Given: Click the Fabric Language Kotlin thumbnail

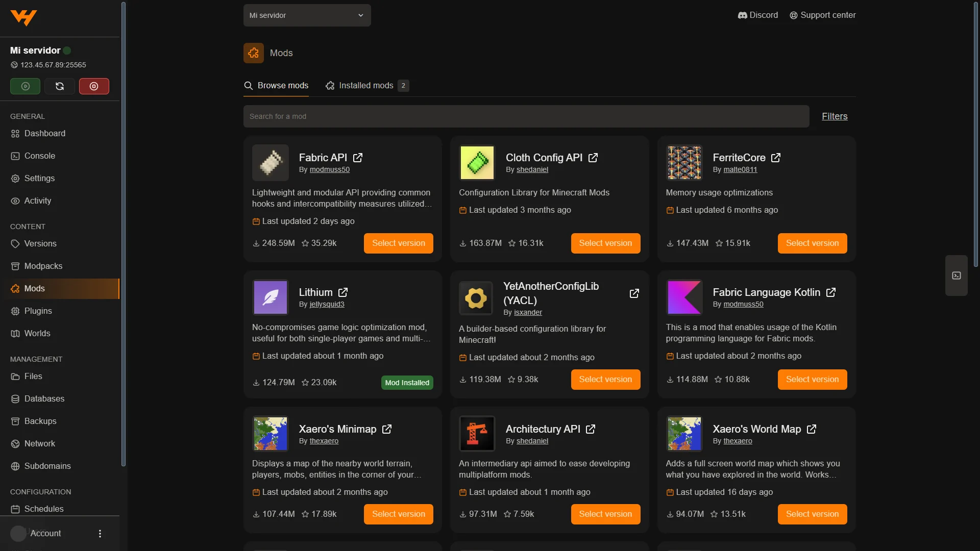Looking at the screenshot, I should 684,297.
